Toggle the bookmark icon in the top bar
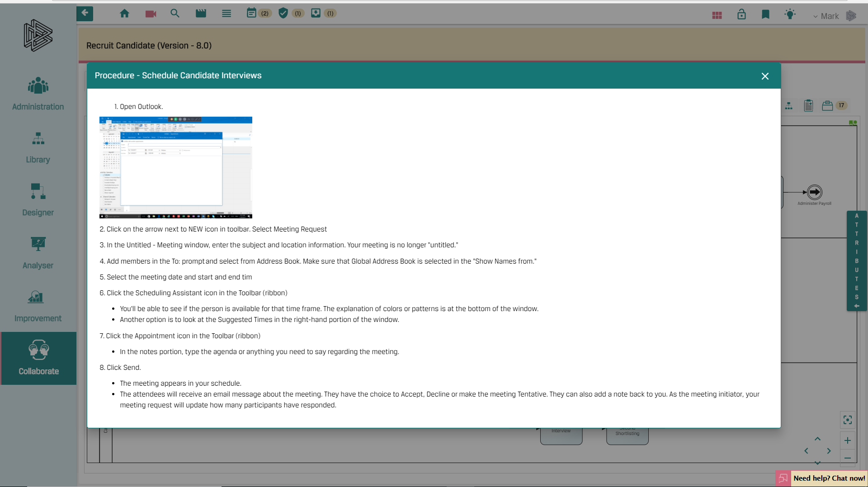Image resolution: width=868 pixels, height=487 pixels. 766,14
